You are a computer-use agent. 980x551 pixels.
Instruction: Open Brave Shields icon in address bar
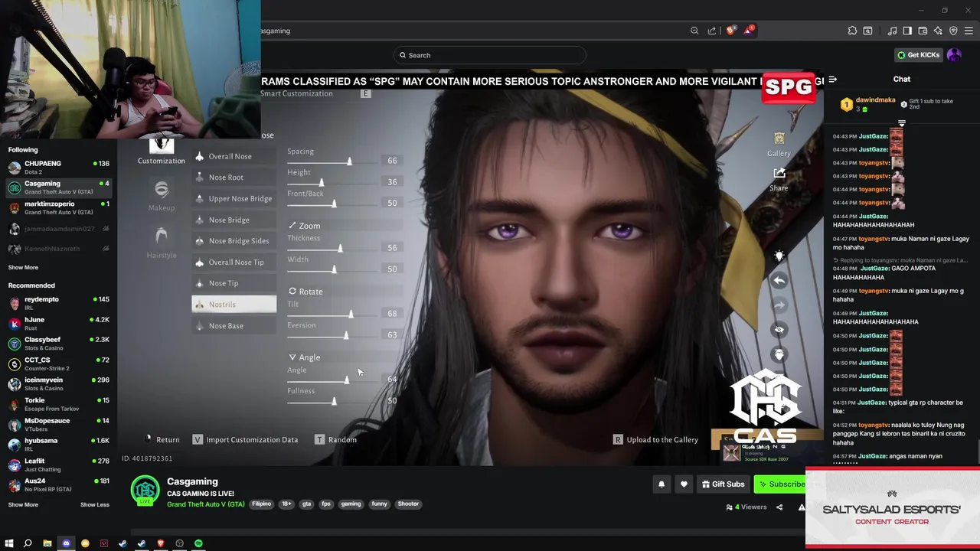(730, 31)
